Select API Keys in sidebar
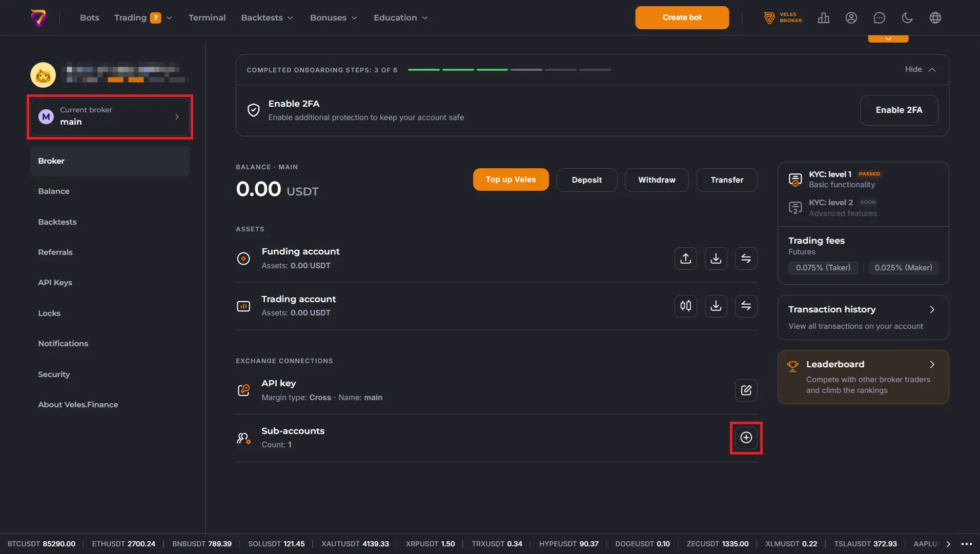Image resolution: width=980 pixels, height=554 pixels. coord(110,283)
